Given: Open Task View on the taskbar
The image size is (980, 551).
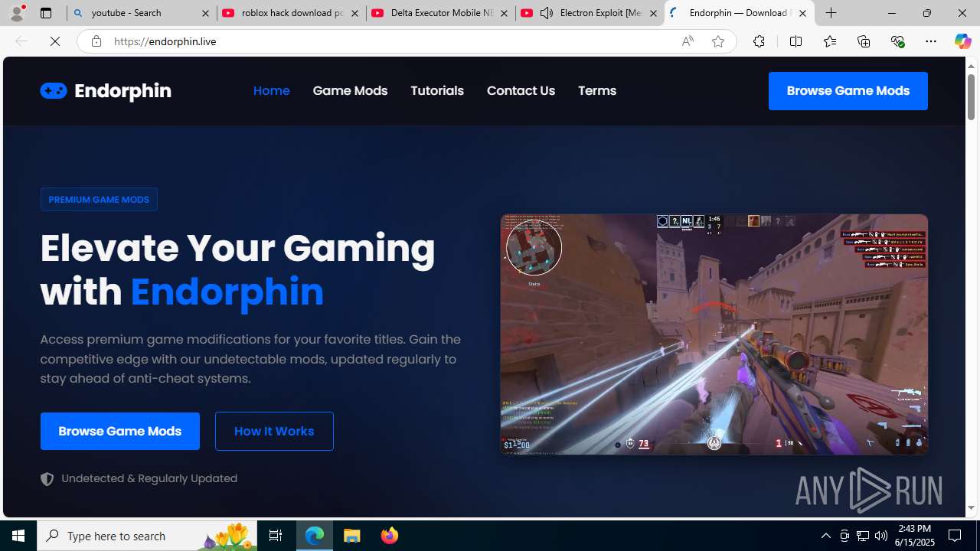Looking at the screenshot, I should pyautogui.click(x=276, y=536).
